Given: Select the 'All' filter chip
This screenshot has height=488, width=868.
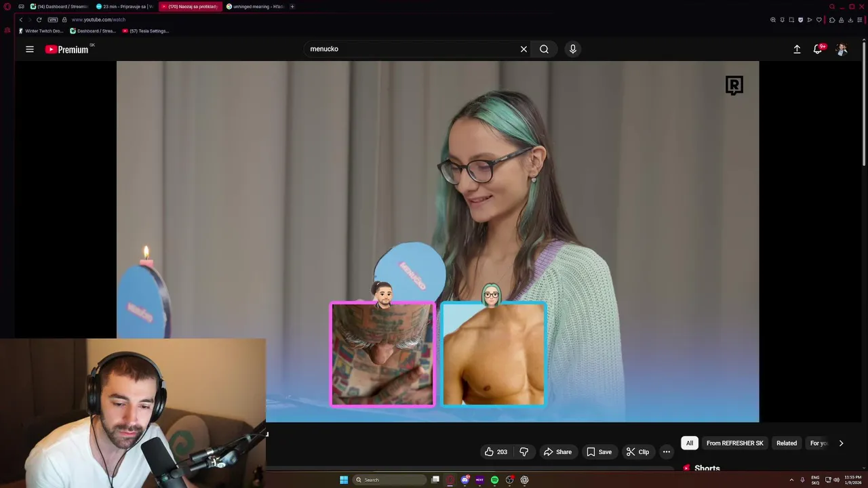Looking at the screenshot, I should (x=690, y=443).
